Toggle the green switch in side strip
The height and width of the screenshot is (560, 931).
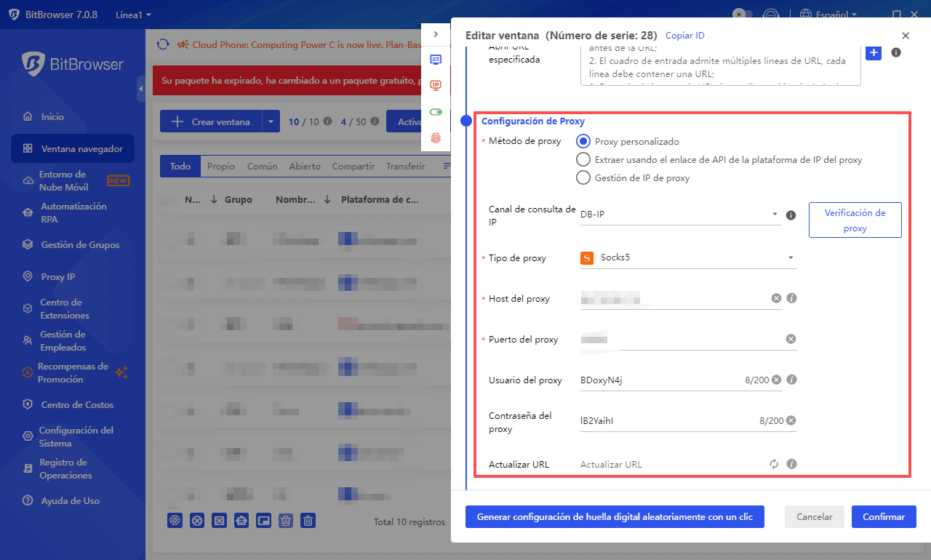point(436,112)
